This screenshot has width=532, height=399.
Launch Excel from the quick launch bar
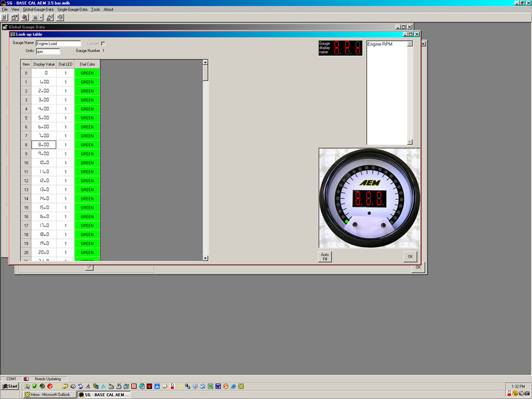coord(210,386)
